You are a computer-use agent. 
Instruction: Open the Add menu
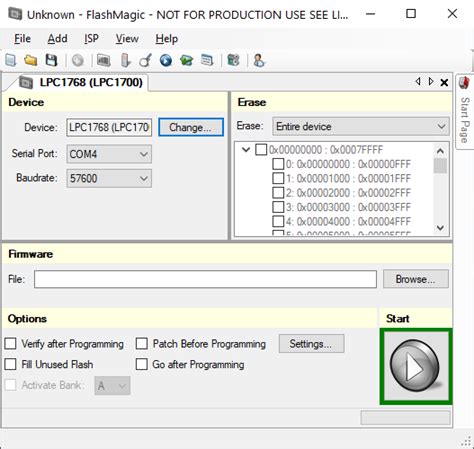[x=57, y=39]
